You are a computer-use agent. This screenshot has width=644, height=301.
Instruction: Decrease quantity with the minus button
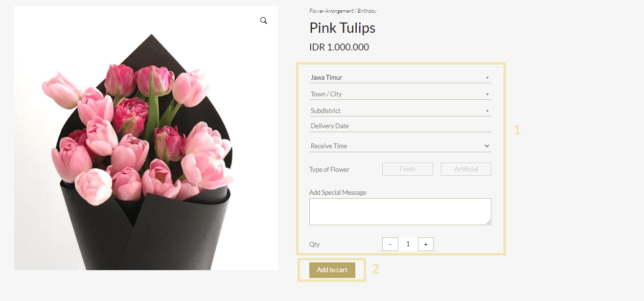click(x=390, y=244)
